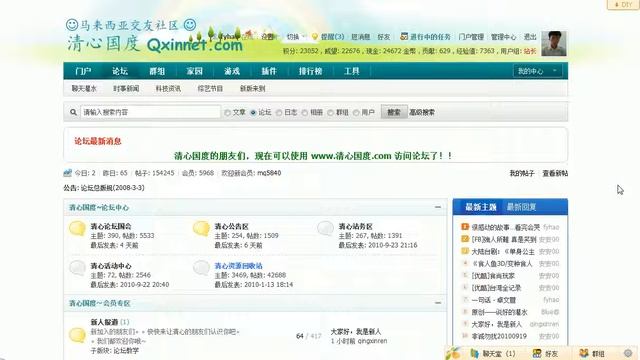640x360 pixels.
Task: Open the 清心论坛国会 forum link
Action: [x=111, y=226]
